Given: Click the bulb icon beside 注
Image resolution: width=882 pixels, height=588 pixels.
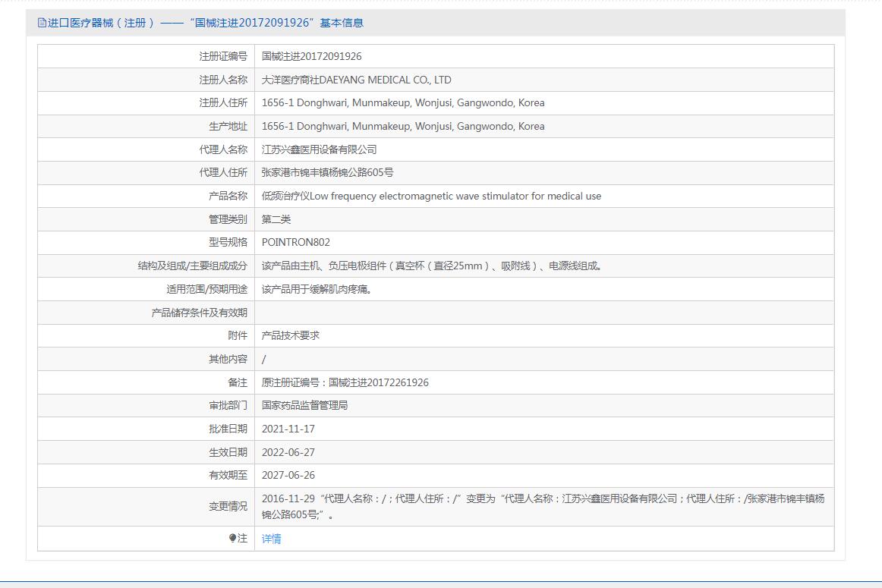Looking at the screenshot, I should click(x=233, y=539).
